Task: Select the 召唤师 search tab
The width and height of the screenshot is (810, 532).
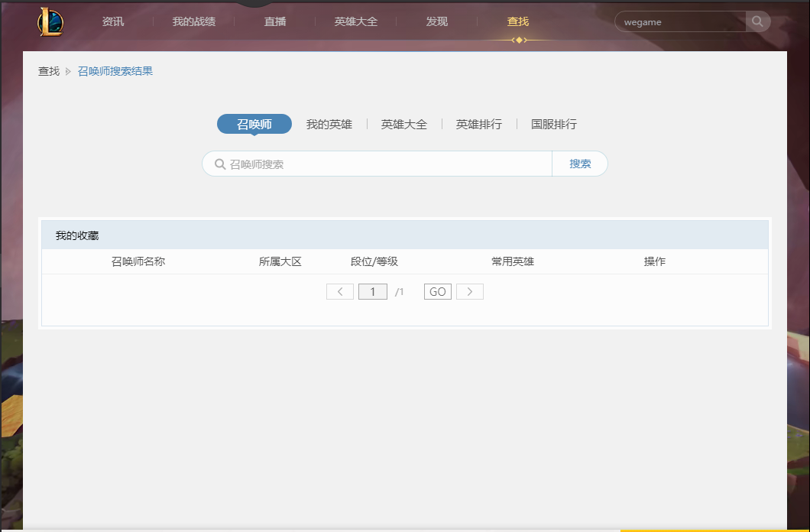Action: pyautogui.click(x=254, y=124)
